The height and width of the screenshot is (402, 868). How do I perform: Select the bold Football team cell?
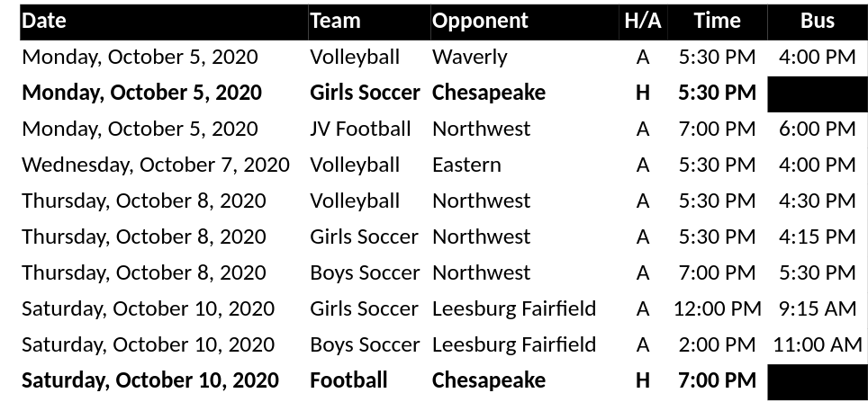348,380
